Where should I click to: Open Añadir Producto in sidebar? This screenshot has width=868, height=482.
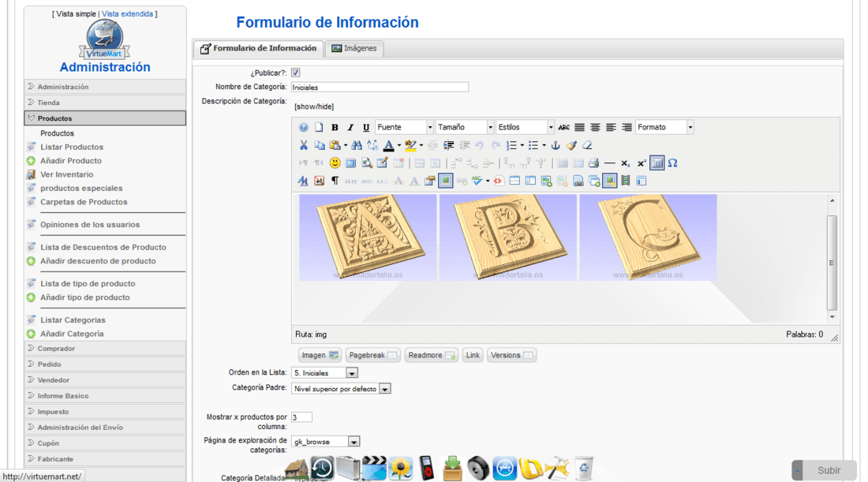71,160
